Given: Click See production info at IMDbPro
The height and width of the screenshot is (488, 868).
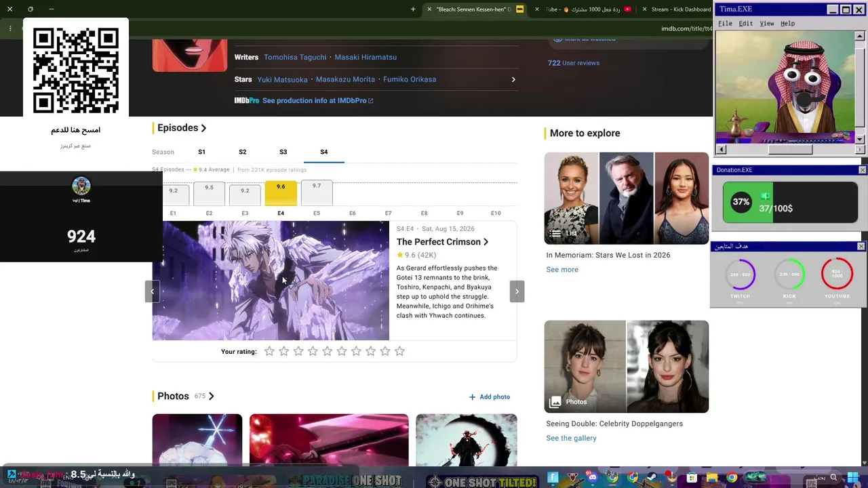Looking at the screenshot, I should [317, 101].
